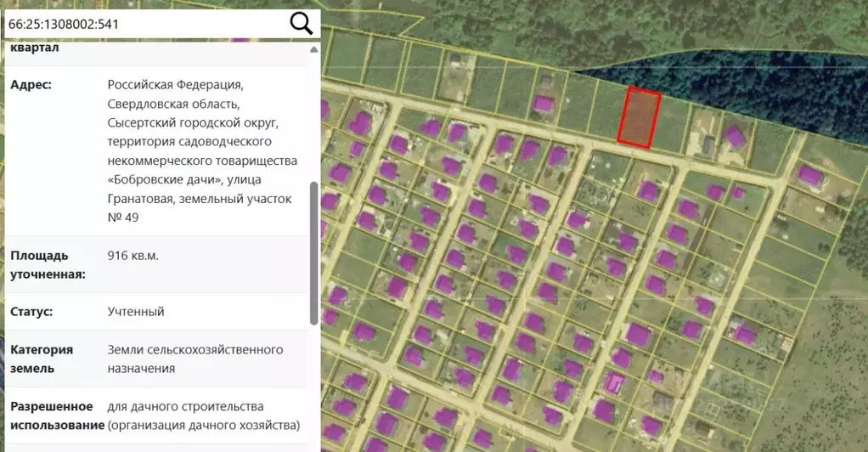Click the "Площадь уточненная:" label
The height and width of the screenshot is (452, 868).
pyautogui.click(x=48, y=264)
